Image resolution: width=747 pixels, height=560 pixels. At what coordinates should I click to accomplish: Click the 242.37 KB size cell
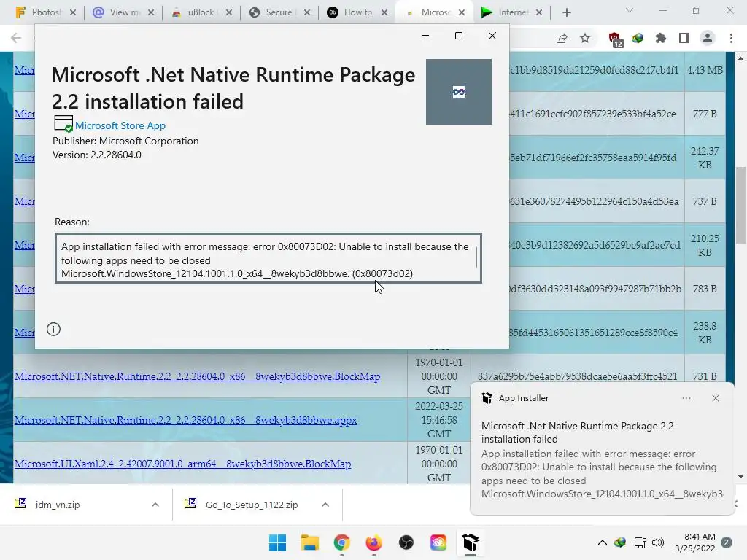coord(705,157)
